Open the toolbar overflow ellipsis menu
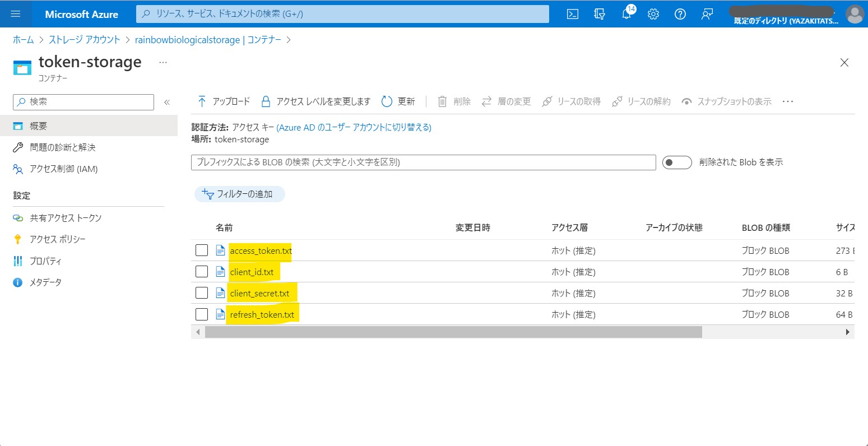Image resolution: width=868 pixels, height=446 pixels. [788, 101]
